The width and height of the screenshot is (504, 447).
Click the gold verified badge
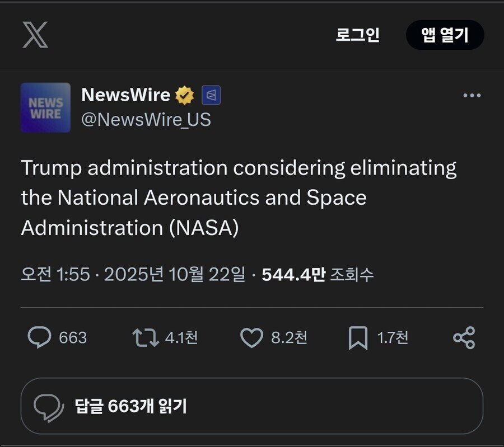point(185,96)
